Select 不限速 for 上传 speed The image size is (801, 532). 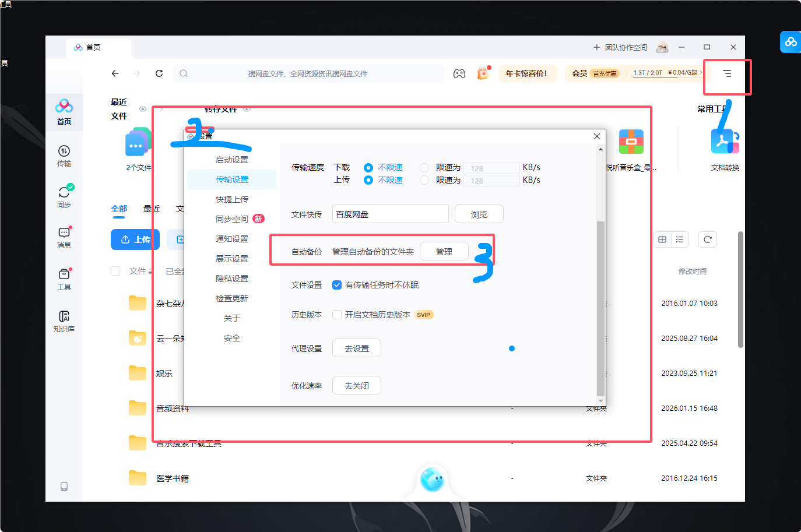(x=368, y=181)
